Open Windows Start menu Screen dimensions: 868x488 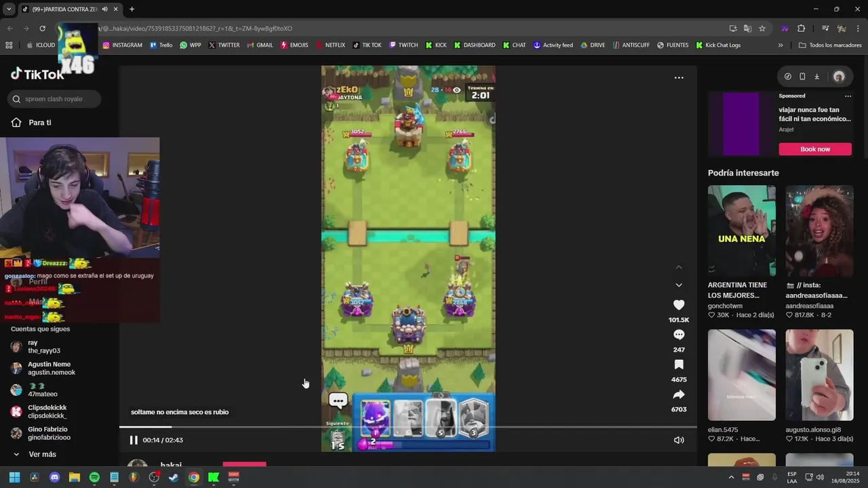click(x=14, y=477)
